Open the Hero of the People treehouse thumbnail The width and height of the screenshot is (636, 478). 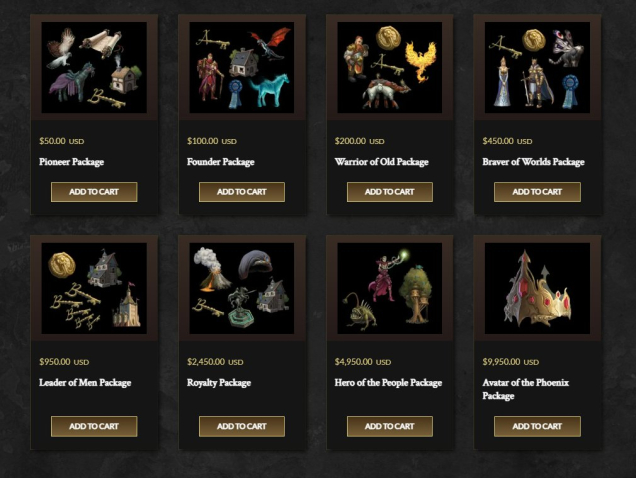(x=390, y=289)
